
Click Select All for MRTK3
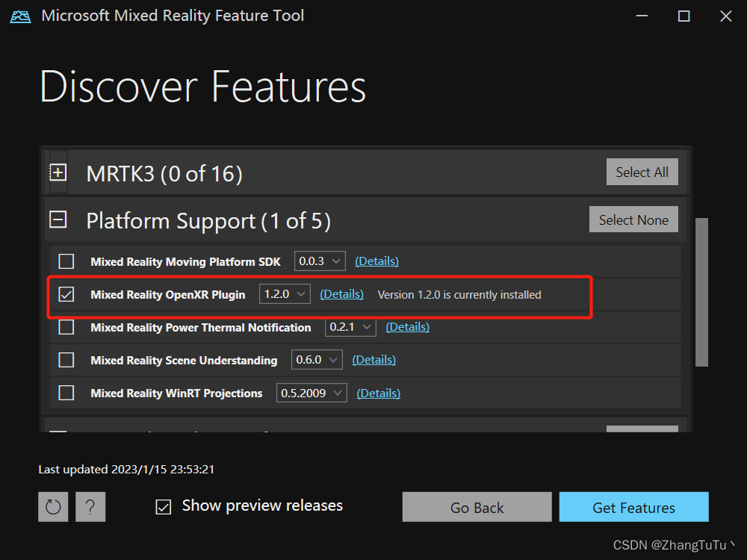tap(642, 172)
